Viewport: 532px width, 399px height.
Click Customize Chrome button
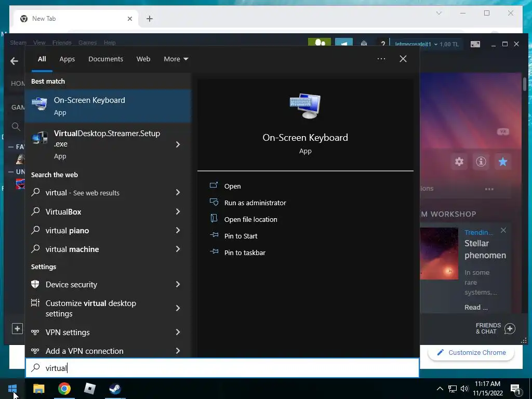[471, 353]
